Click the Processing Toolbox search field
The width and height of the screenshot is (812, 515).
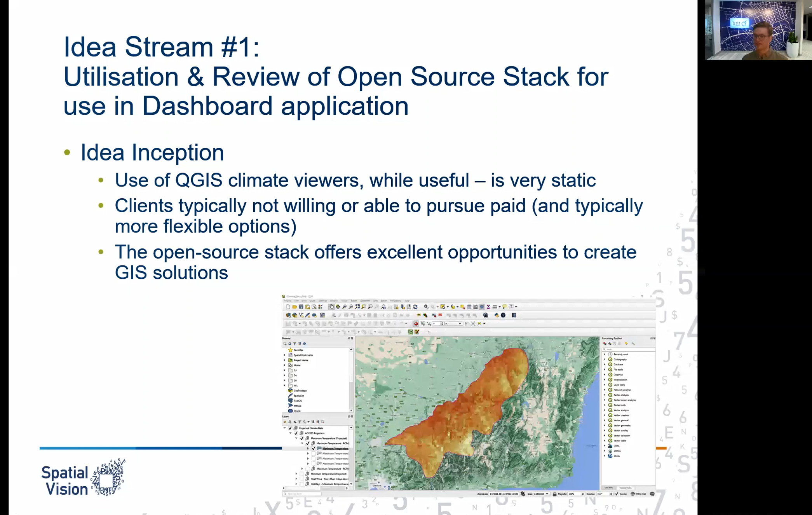point(628,349)
